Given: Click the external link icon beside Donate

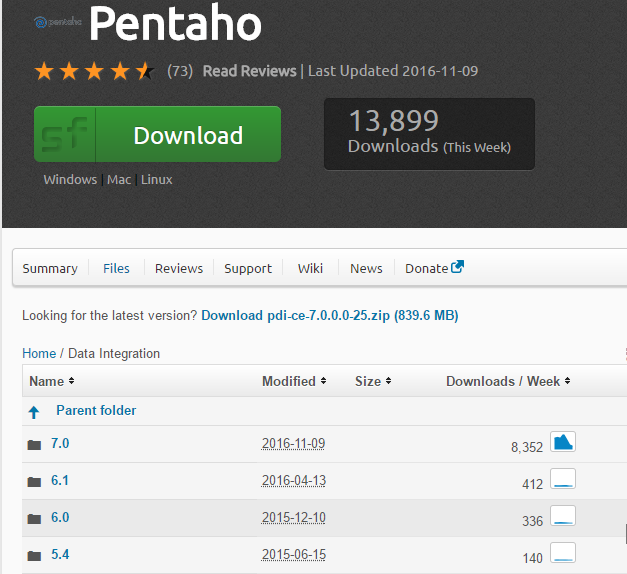Looking at the screenshot, I should pos(457,267).
